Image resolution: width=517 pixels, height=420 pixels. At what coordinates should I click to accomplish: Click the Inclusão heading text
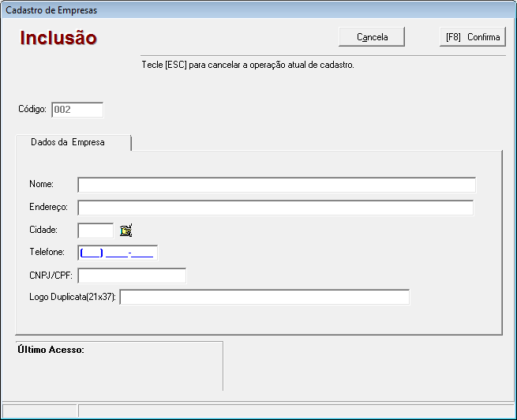58,38
